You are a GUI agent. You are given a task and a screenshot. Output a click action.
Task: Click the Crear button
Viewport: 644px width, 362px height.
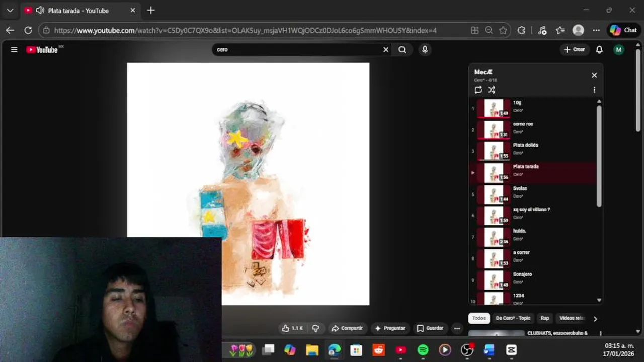coord(574,50)
